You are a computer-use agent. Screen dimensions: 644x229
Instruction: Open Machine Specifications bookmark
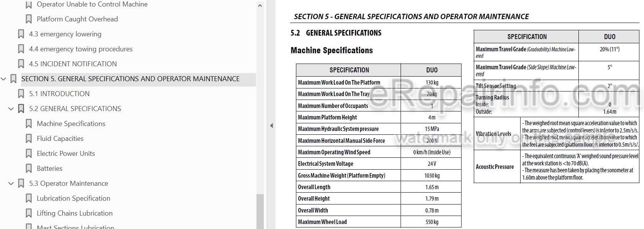pyautogui.click(x=71, y=124)
